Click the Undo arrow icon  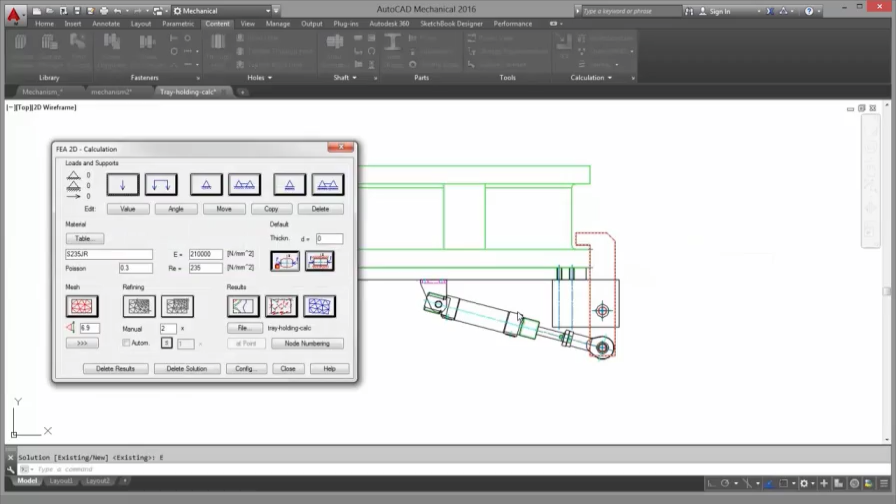pyautogui.click(x=117, y=11)
